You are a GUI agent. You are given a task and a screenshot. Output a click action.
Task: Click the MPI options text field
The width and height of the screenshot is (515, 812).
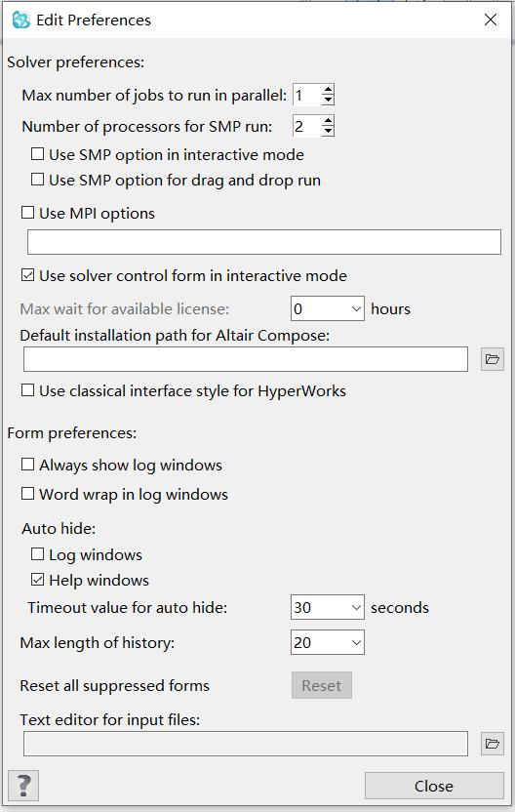(x=264, y=242)
